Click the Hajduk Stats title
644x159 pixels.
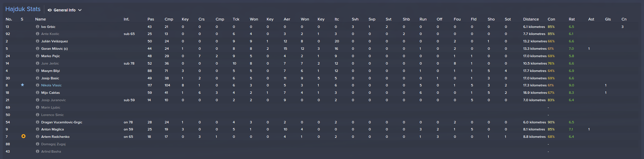click(x=23, y=9)
